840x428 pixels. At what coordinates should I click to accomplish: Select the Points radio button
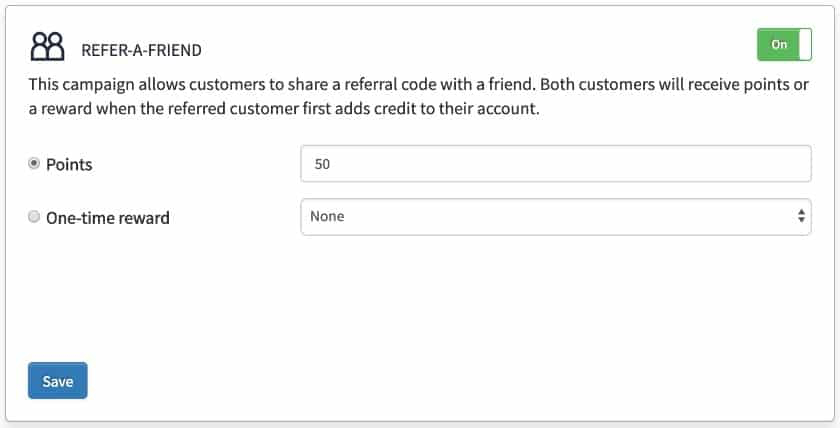[x=34, y=163]
